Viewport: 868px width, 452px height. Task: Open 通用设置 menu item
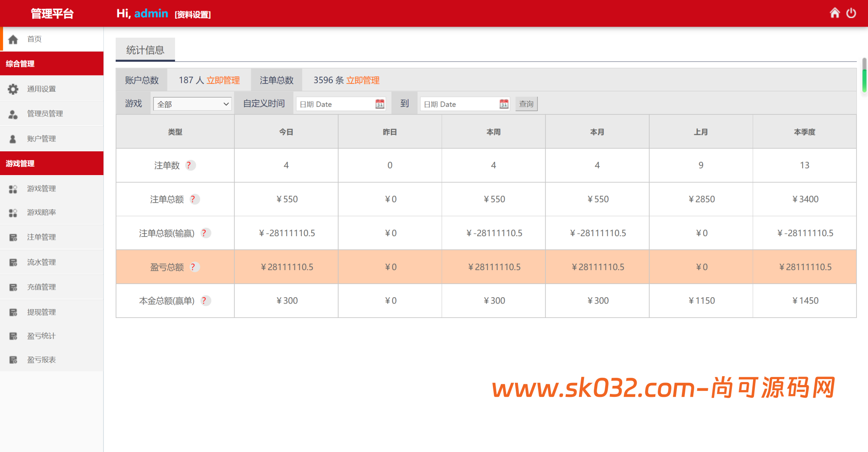tap(52, 89)
